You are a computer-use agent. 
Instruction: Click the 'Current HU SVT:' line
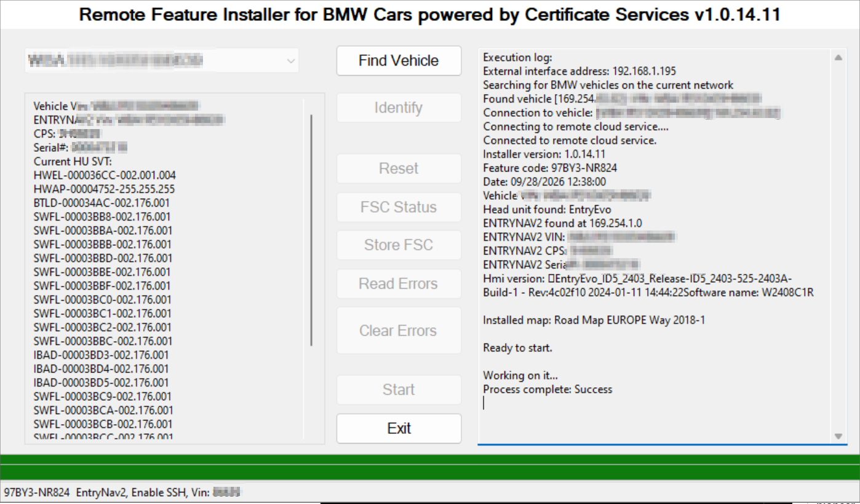[x=73, y=161]
